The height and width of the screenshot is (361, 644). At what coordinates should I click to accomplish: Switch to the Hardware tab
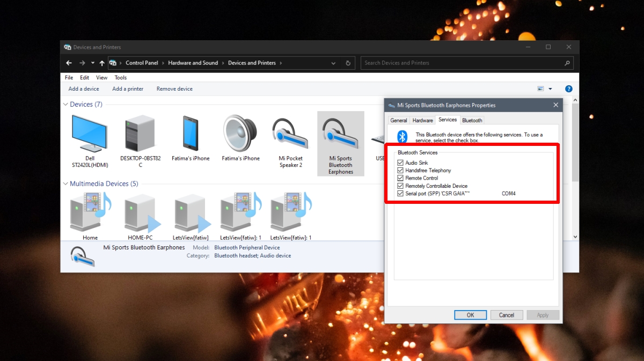[423, 121]
